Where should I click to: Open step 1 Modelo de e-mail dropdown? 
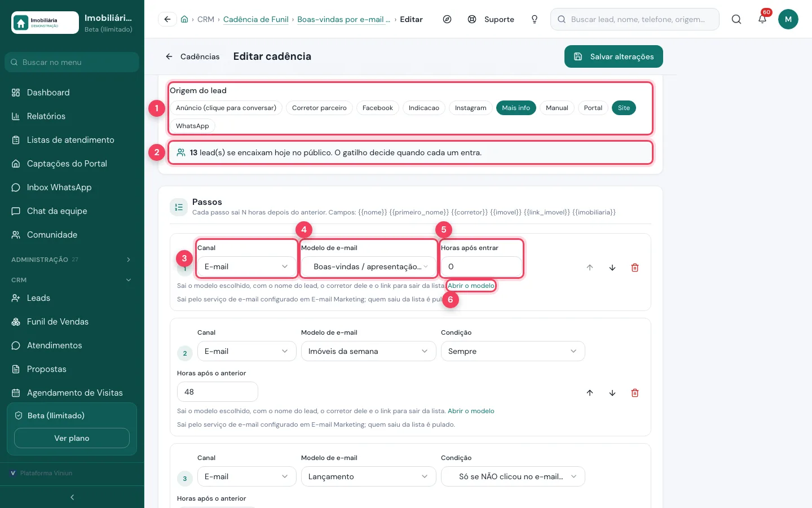point(369,266)
